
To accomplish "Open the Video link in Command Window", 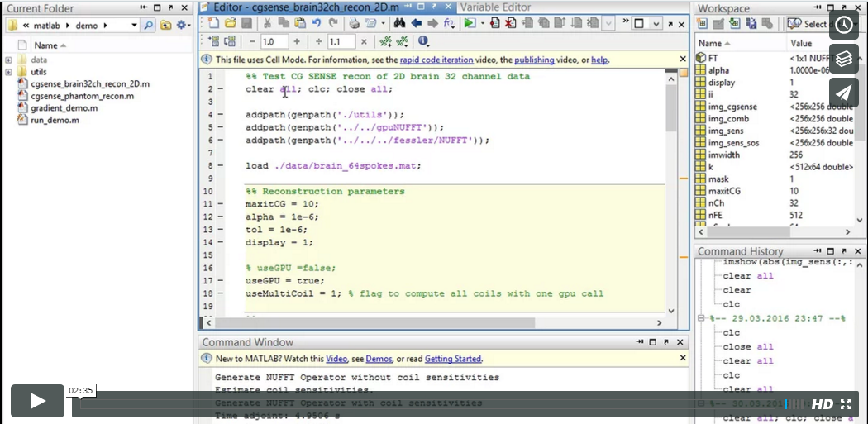I will click(336, 359).
